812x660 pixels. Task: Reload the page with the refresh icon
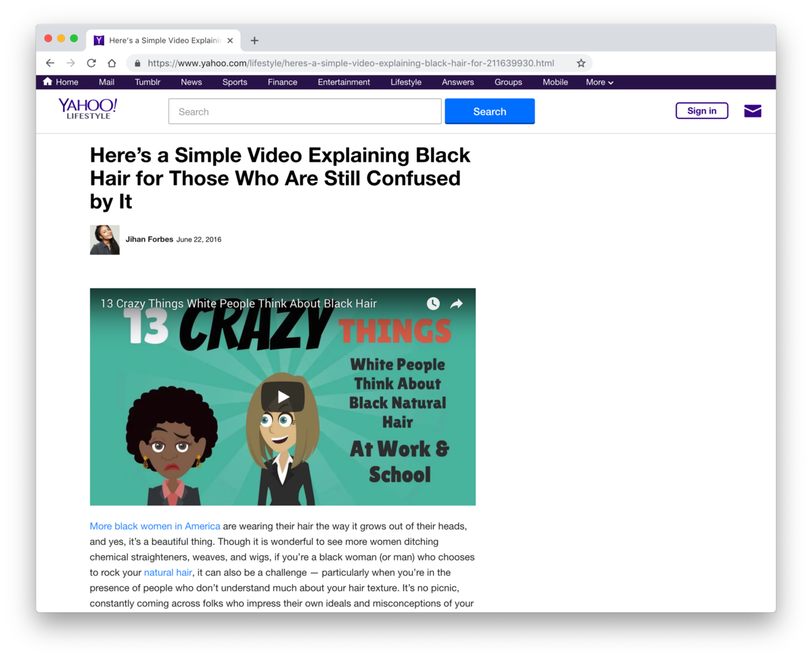pyautogui.click(x=91, y=63)
